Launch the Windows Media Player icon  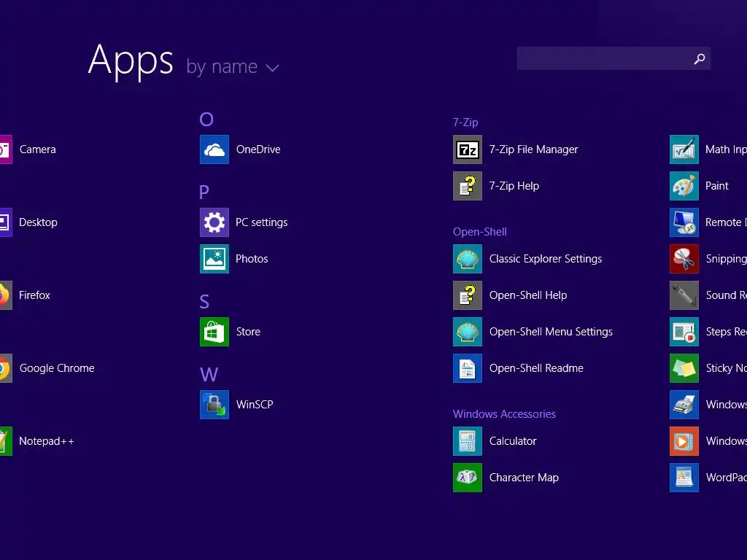pyautogui.click(x=684, y=441)
